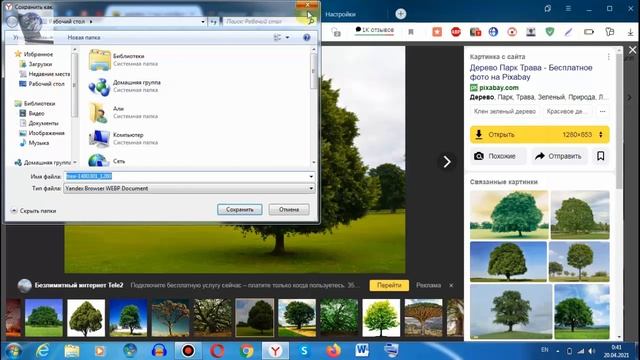This screenshot has height=360, width=640.
Task: Click the 1K отзывов reviews indicator
Action: pos(374,30)
